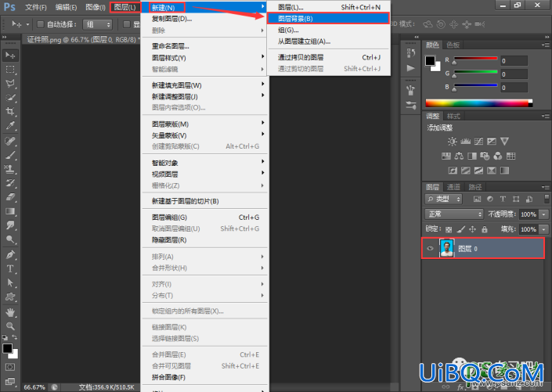Image resolution: width=552 pixels, height=392 pixels.
Task: Add a Vibrance adjustment (triangle icon)
Action: tap(504, 142)
